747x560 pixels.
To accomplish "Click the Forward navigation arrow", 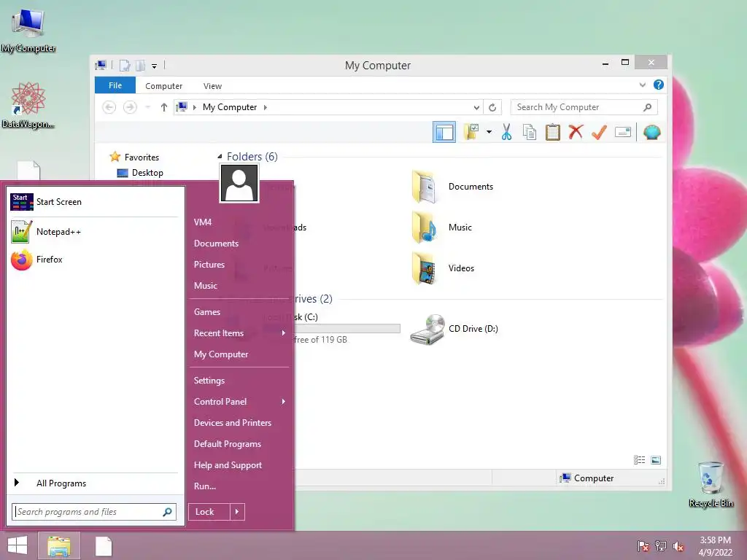I will (x=130, y=107).
